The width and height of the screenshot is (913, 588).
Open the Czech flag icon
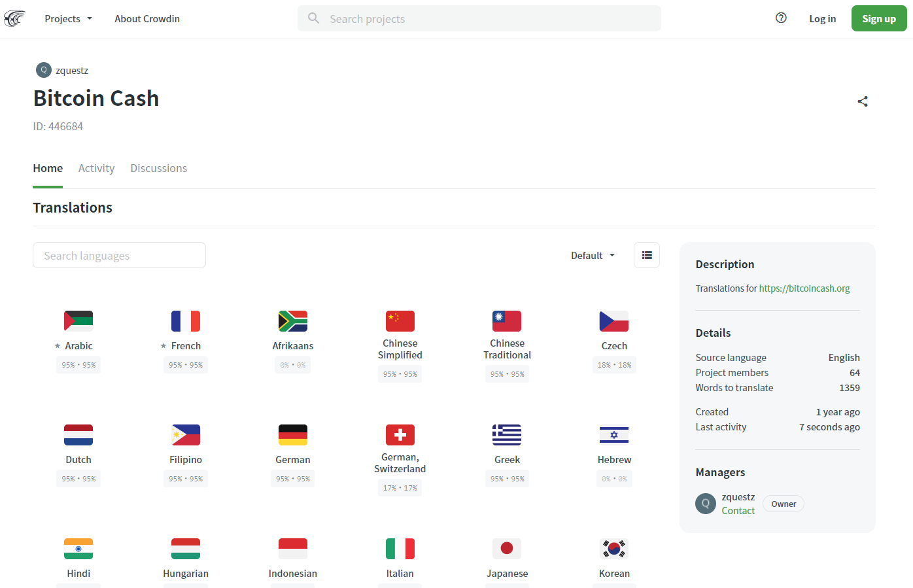614,321
